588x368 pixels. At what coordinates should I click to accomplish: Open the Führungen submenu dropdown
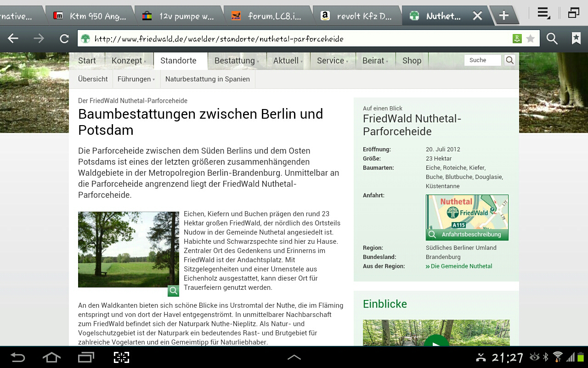click(x=136, y=79)
